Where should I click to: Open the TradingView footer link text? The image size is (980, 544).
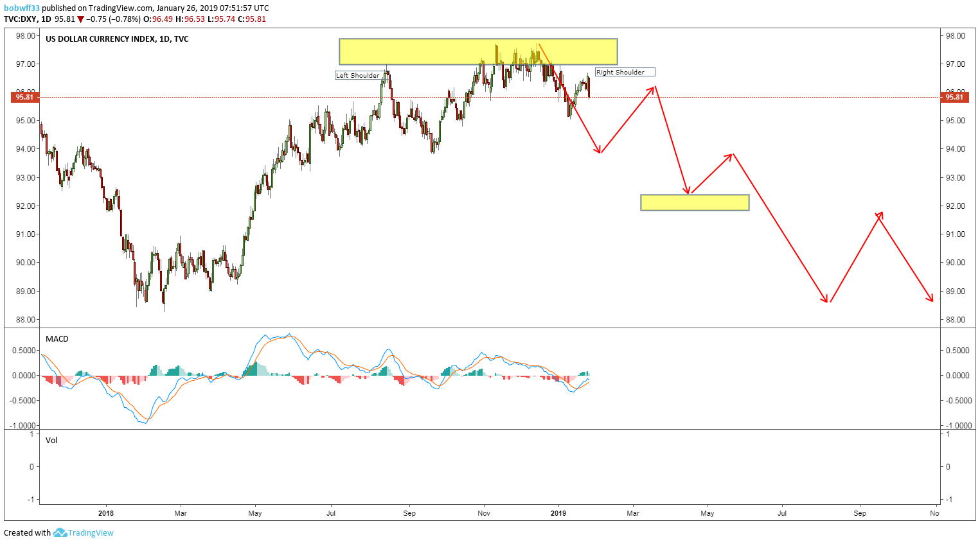pos(91,532)
